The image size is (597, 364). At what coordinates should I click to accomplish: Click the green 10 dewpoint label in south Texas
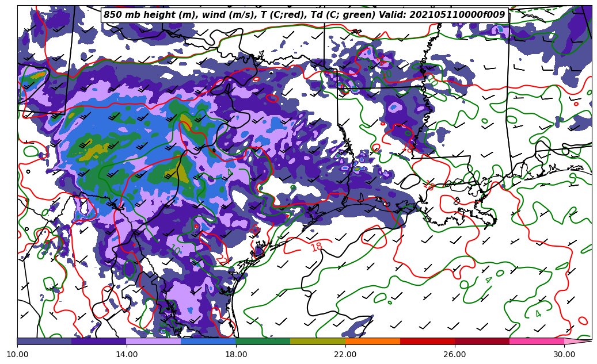click(x=176, y=250)
